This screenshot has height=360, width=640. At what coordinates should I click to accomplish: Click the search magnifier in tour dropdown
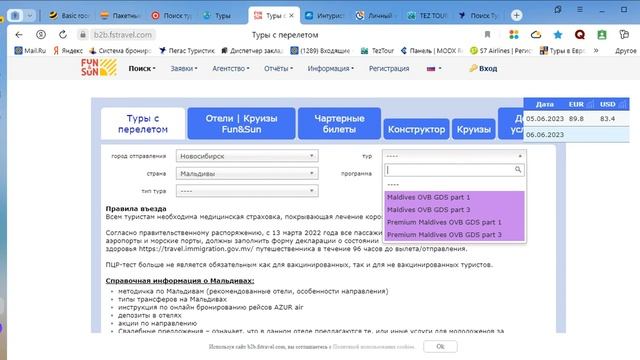tap(518, 169)
